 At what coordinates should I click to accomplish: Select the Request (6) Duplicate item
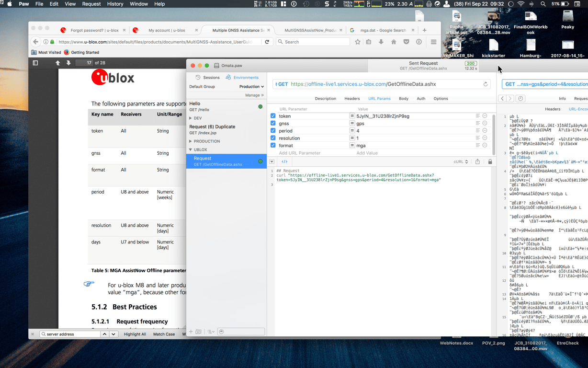click(x=226, y=129)
